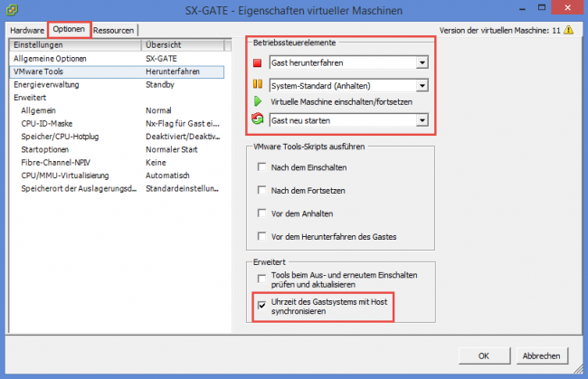Click the green play power-on icon
This screenshot has width=588, height=379.
[257, 102]
